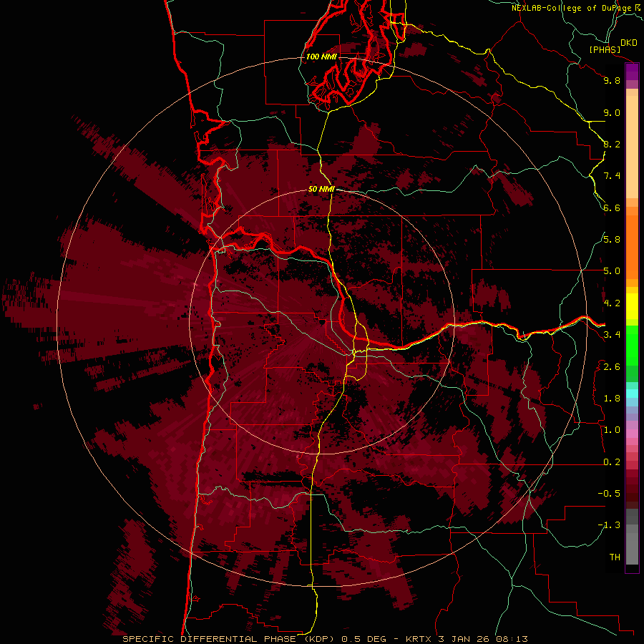The width and height of the screenshot is (644, 644).
Task: Click the 1.8 scale value
Action: pos(612,399)
